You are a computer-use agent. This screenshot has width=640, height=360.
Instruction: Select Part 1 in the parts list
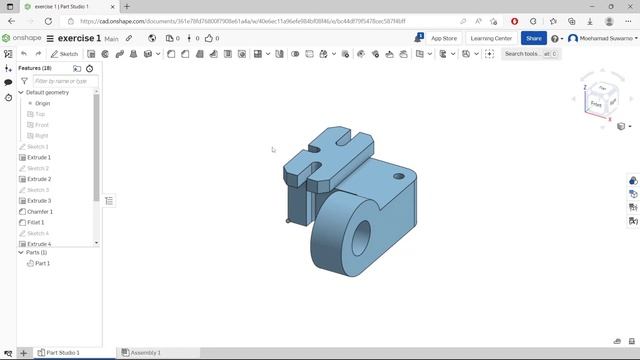pyautogui.click(x=42, y=264)
